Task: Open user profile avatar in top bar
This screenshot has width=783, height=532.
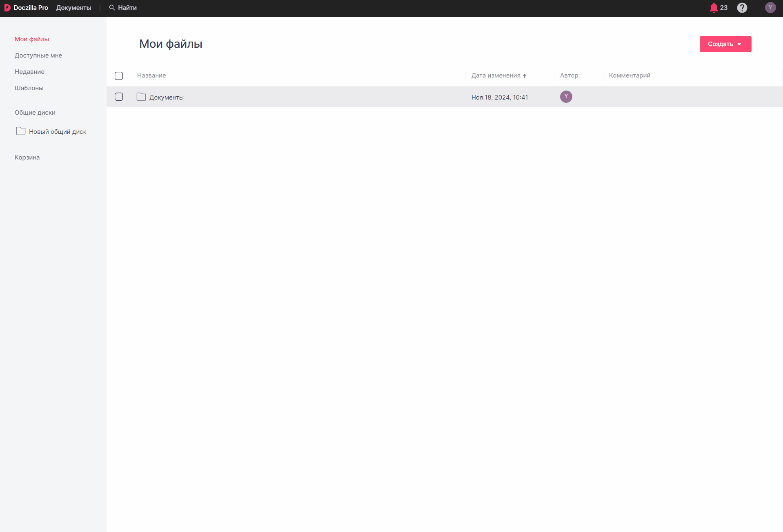Action: pos(770,8)
